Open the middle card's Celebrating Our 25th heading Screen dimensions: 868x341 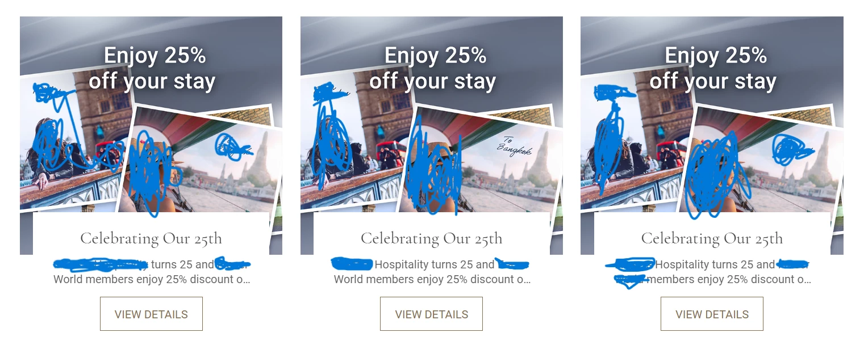coord(432,238)
